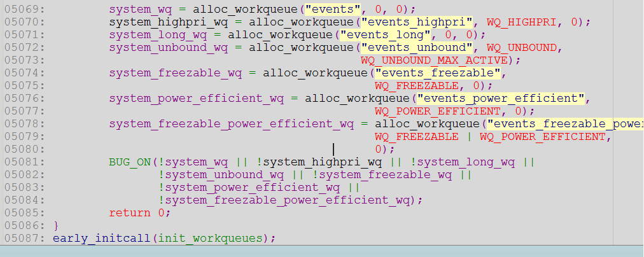Image resolution: width=644 pixels, height=257 pixels.
Task: Click the "events_highpri" string
Action: pyautogui.click(x=416, y=22)
